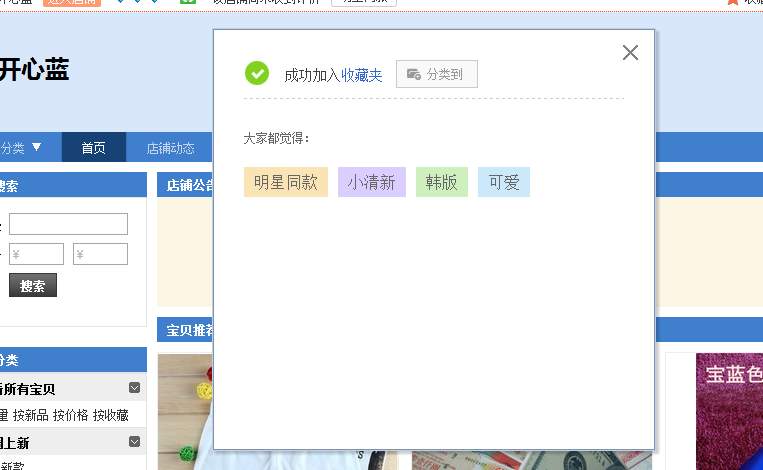Viewport: 763px width, 470px height.
Task: Click the dark 搜索 button
Action: tap(33, 285)
